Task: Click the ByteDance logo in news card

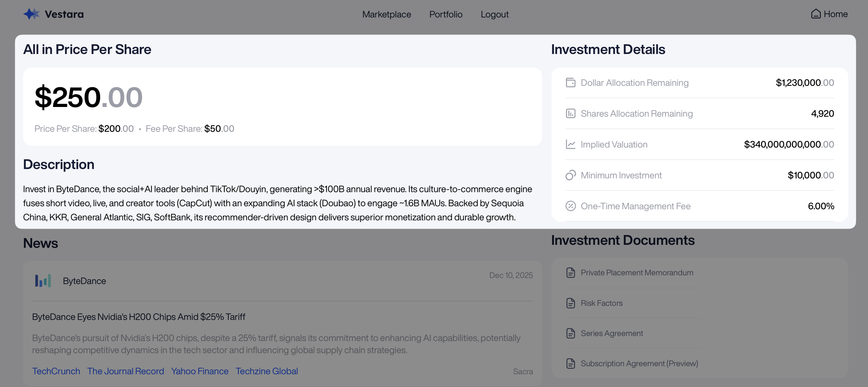Action: tap(43, 280)
